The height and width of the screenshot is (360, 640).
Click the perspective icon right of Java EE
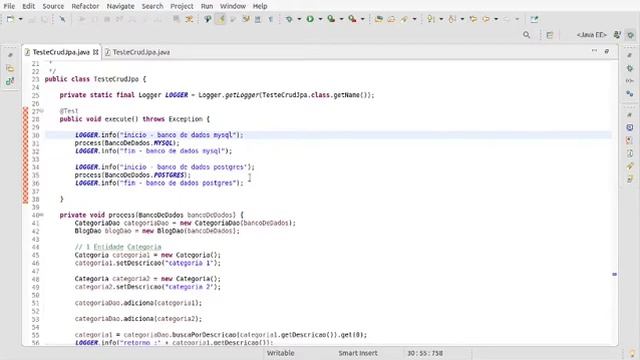tap(617, 35)
